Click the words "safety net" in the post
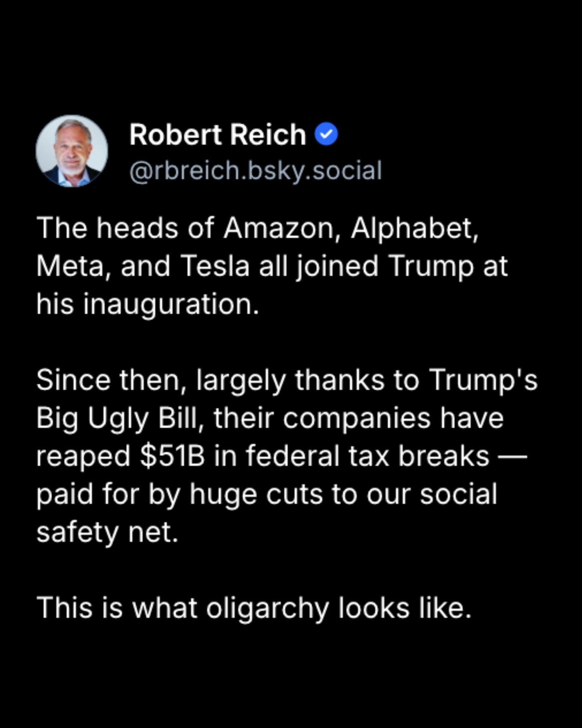The image size is (582, 728). 107,532
